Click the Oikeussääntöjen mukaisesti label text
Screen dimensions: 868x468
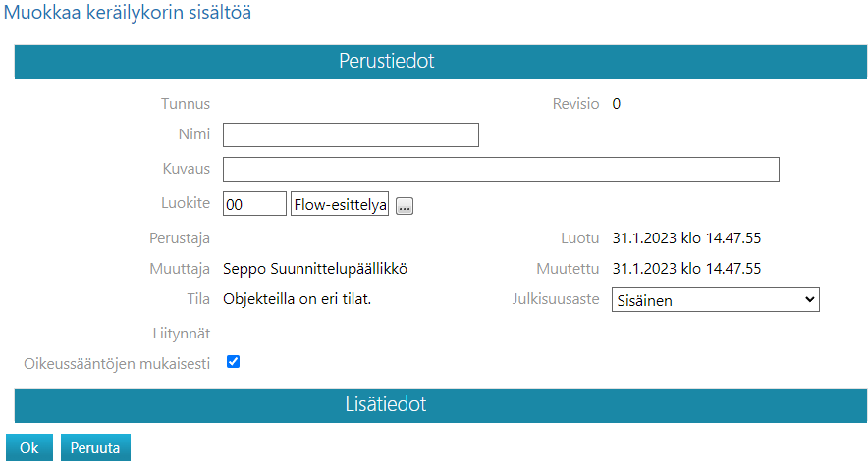(117, 364)
